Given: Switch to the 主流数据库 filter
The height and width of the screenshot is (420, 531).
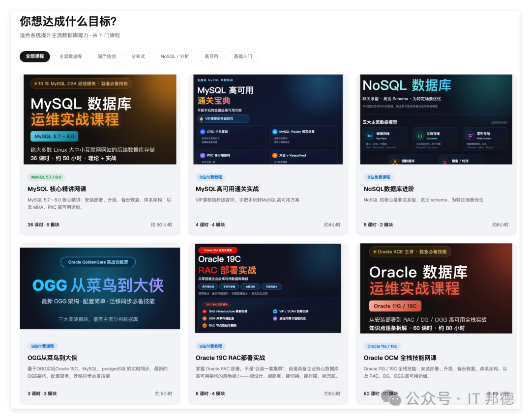Looking at the screenshot, I should pyautogui.click(x=70, y=56).
